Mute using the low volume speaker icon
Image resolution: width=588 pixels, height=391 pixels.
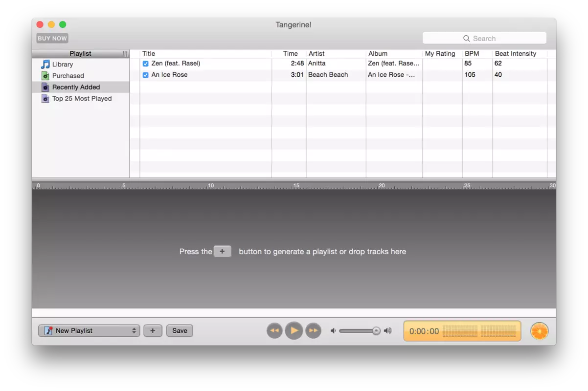[x=333, y=331]
